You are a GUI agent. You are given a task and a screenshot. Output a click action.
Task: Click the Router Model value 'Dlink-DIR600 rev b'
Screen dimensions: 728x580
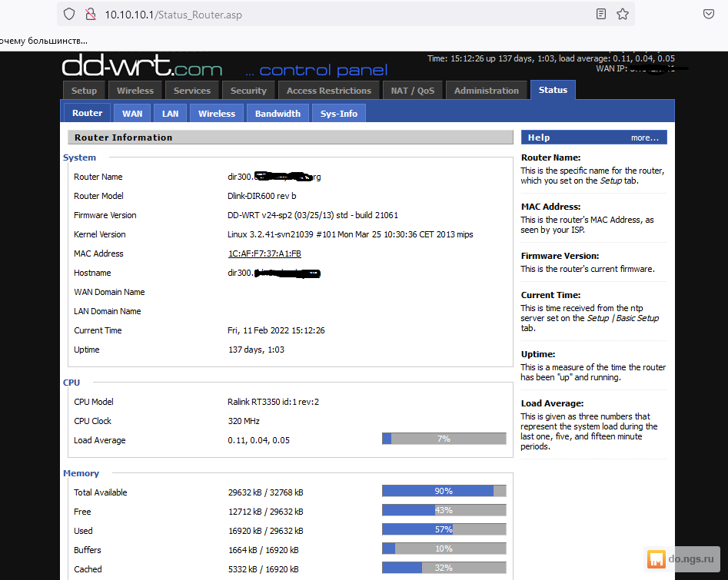[262, 196]
